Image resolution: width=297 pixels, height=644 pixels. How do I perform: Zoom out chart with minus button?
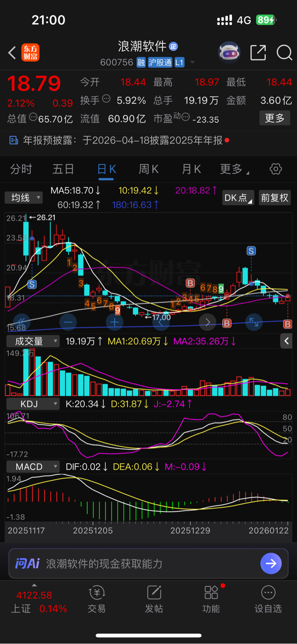point(68,322)
